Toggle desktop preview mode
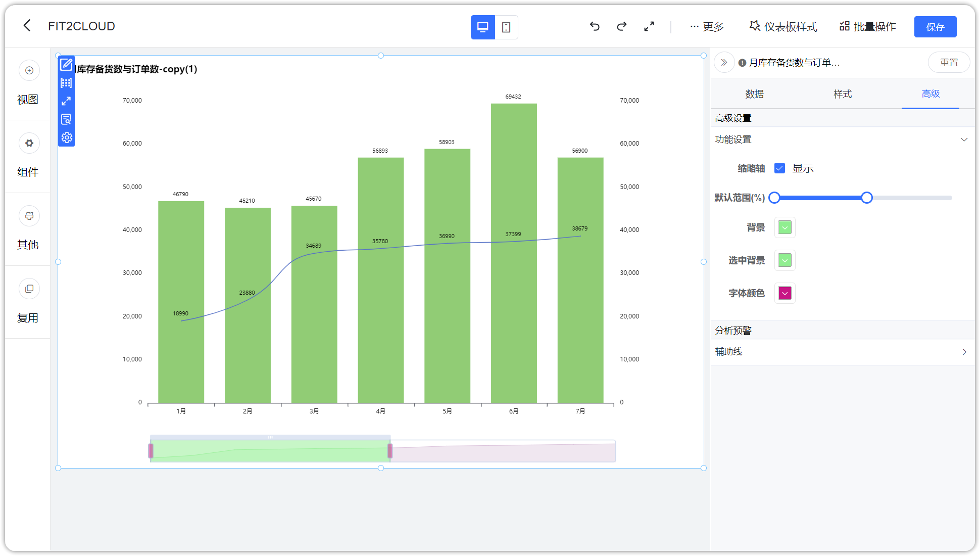980x556 pixels. click(482, 27)
